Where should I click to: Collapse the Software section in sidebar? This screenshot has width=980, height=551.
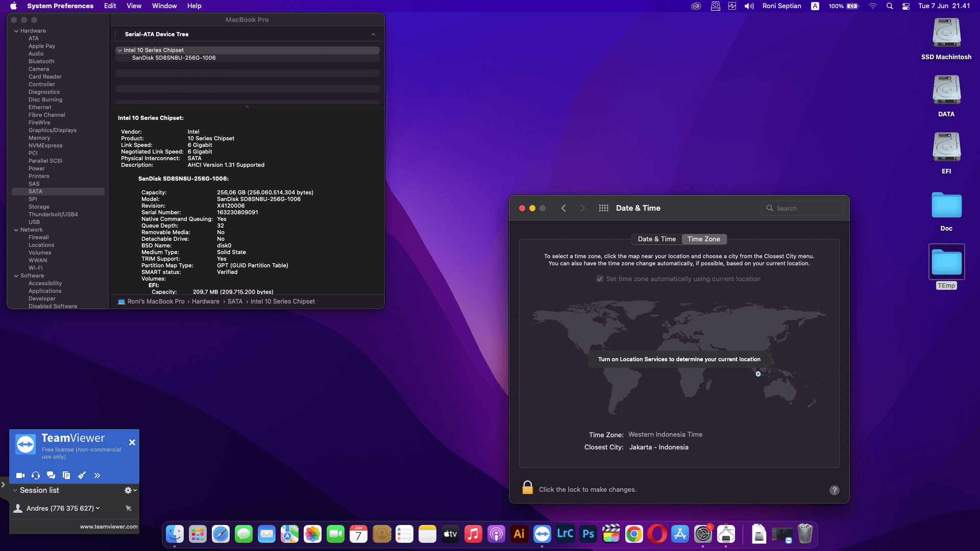coord(16,275)
